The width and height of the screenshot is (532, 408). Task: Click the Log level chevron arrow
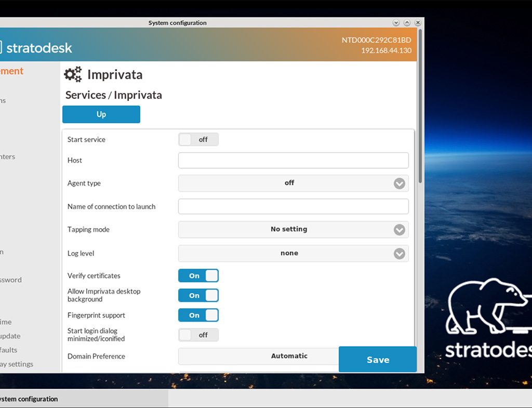[400, 254]
